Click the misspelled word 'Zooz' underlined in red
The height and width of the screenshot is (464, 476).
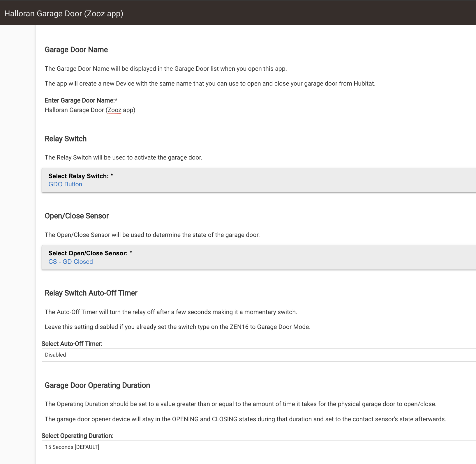pos(114,110)
